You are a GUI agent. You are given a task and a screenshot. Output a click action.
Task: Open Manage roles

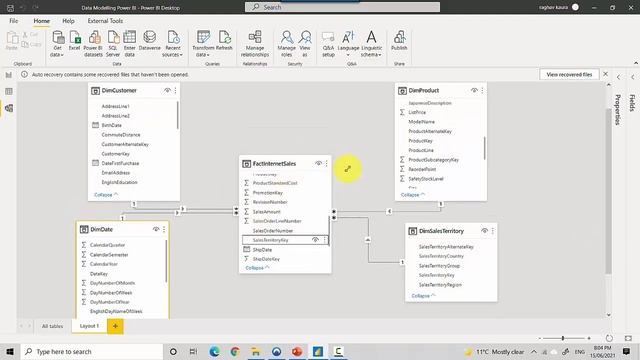[x=287, y=43]
